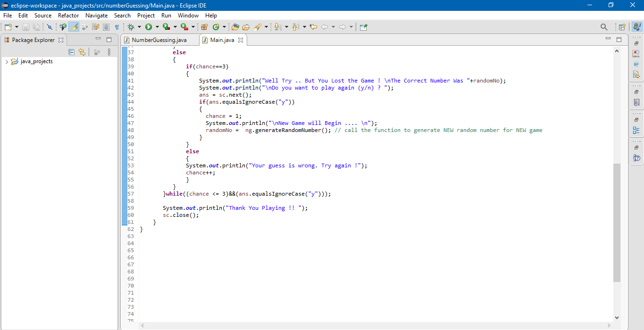Click the Task List view icon

click(x=636, y=102)
